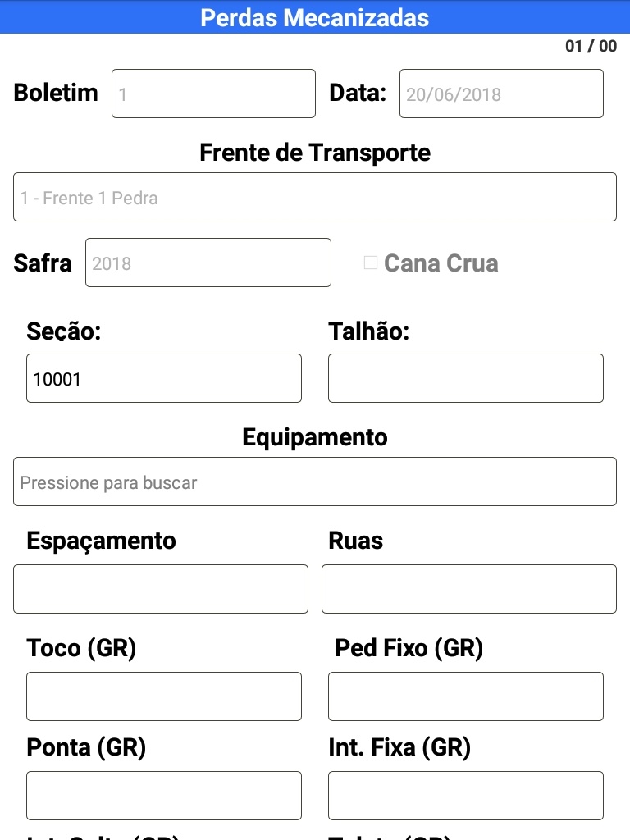Enter the Toco (GR) field
Screen dimensions: 630x840
(164, 696)
